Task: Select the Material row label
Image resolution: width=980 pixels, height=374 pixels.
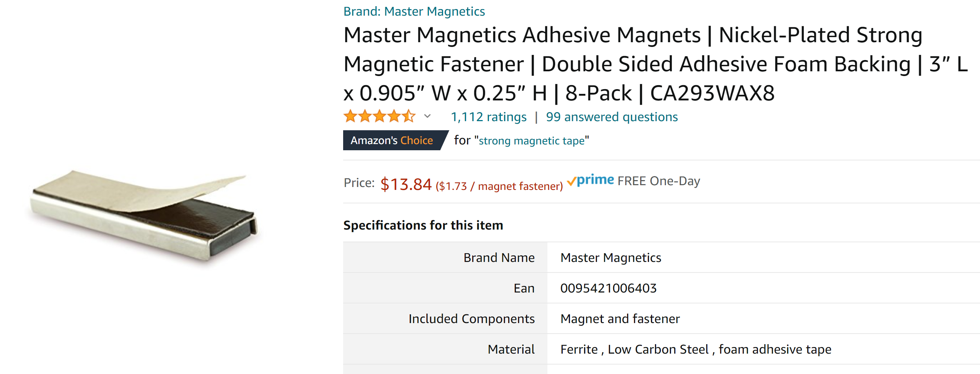Action: point(511,349)
